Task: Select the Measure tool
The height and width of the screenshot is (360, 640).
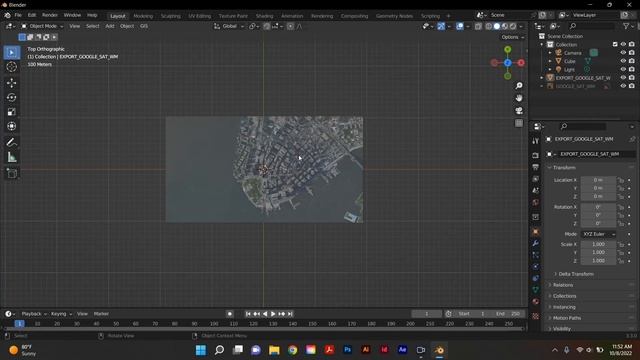Action: pos(11,157)
